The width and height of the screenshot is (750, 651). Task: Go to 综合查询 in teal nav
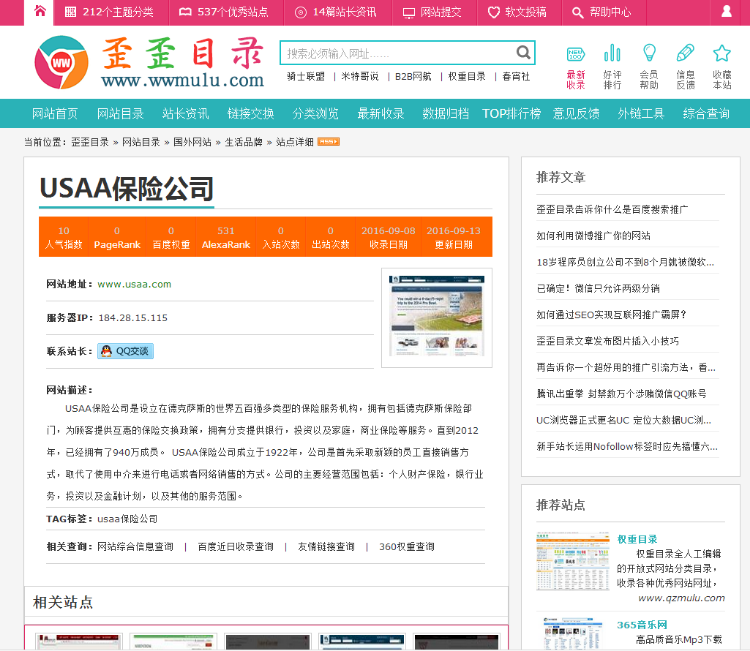706,114
